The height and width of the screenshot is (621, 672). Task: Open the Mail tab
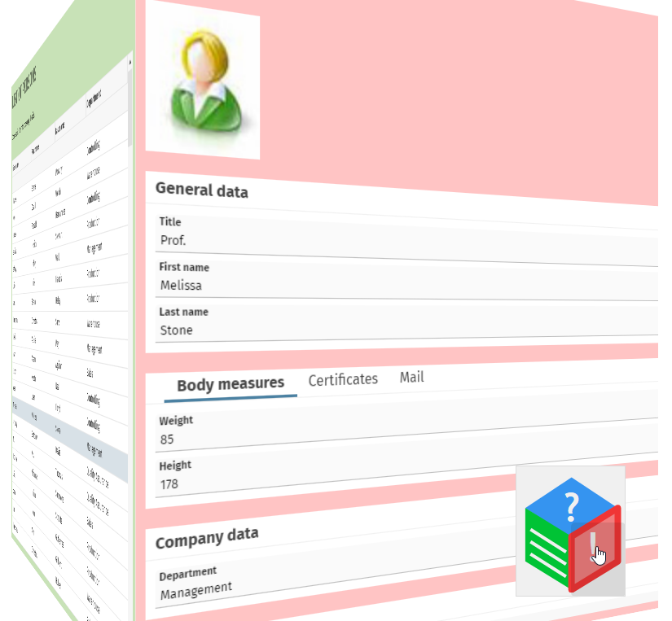point(411,377)
